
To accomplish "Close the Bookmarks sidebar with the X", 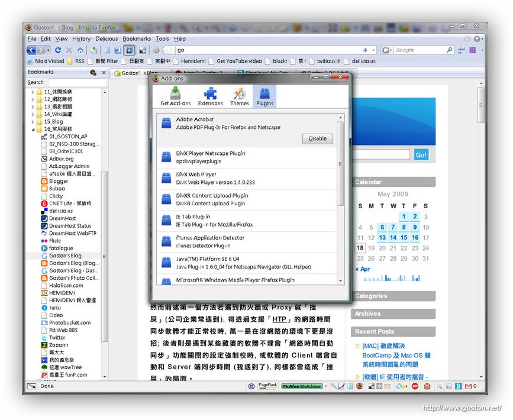I will pos(104,72).
